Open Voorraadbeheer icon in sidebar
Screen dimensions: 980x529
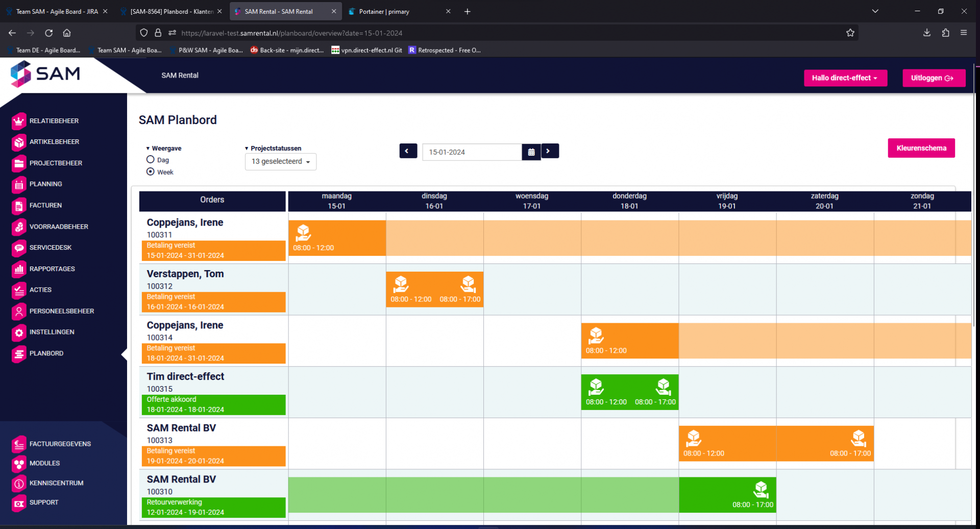(x=19, y=227)
